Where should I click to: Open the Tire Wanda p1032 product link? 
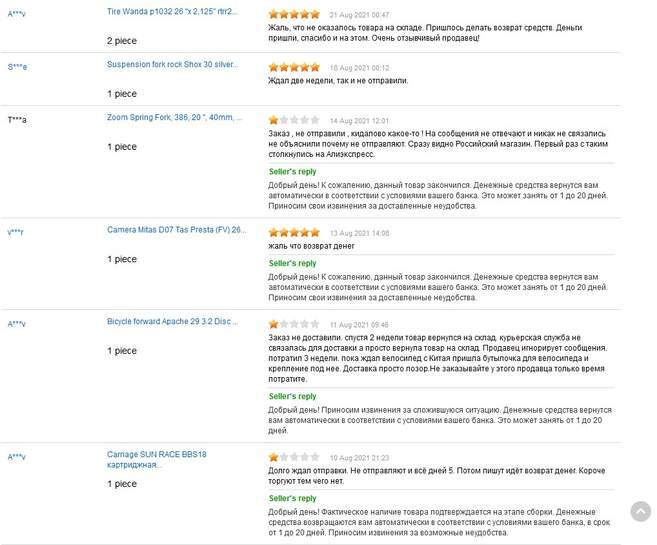pos(172,10)
